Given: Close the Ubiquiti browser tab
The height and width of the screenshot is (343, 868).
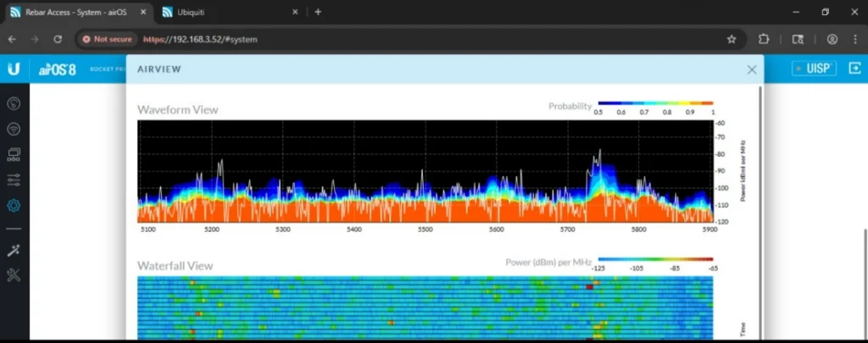Looking at the screenshot, I should click(x=295, y=12).
